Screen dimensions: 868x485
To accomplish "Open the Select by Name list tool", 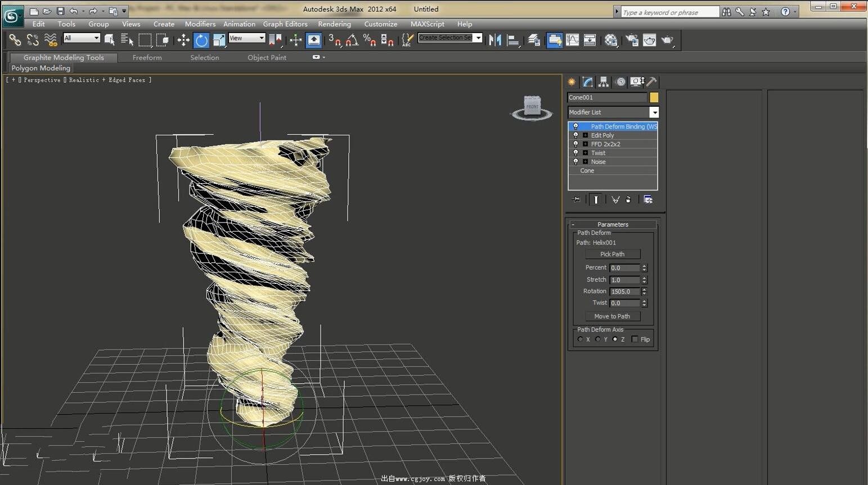I will tap(127, 40).
